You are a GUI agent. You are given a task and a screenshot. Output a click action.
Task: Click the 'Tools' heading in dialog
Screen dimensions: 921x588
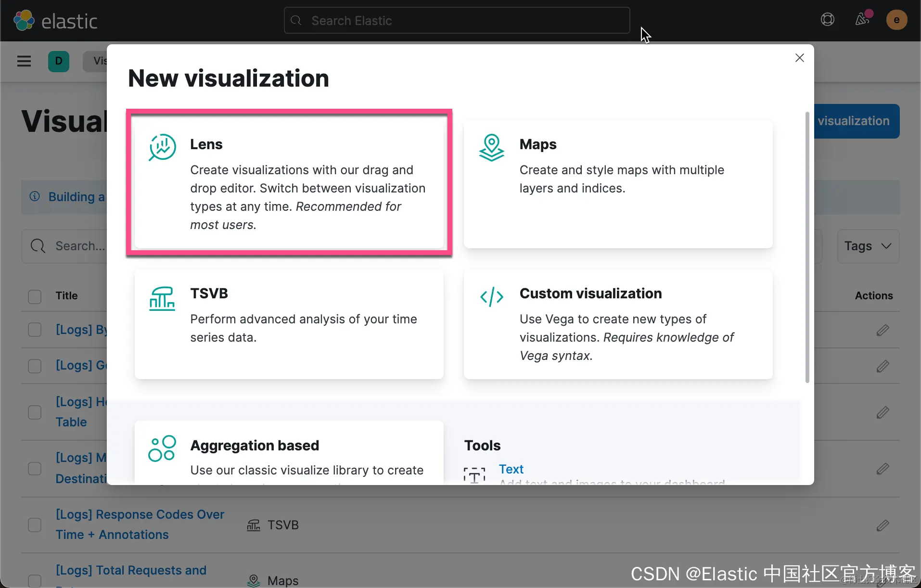click(482, 446)
